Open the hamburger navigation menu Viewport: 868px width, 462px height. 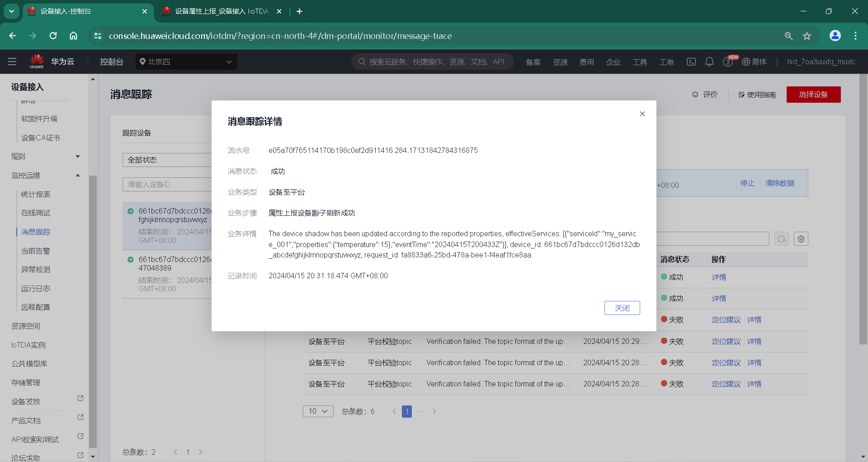pos(12,62)
